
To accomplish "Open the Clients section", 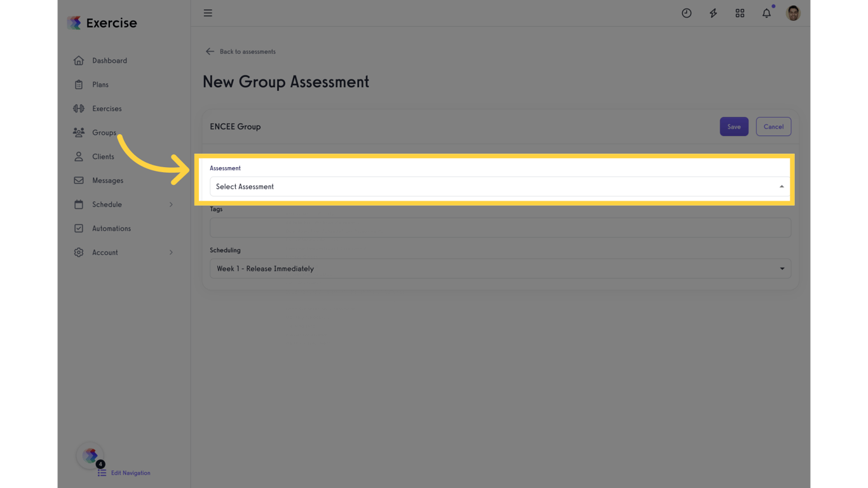I will pos(102,156).
